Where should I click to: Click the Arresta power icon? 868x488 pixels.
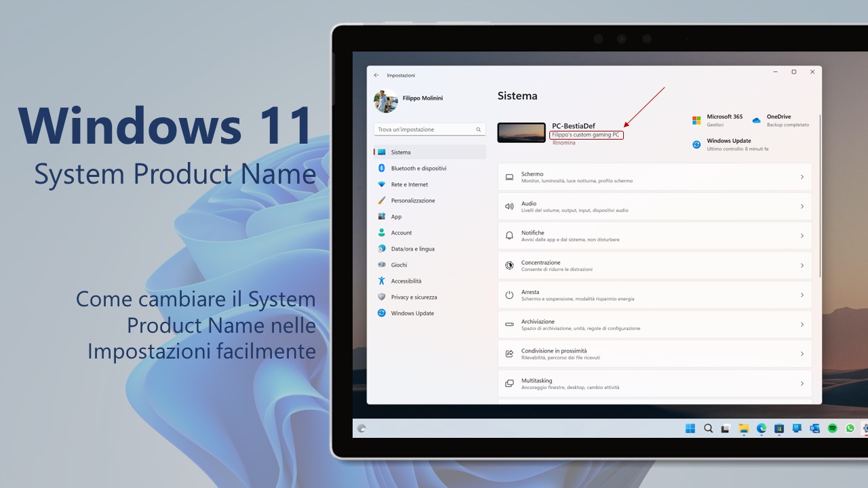pos(509,295)
